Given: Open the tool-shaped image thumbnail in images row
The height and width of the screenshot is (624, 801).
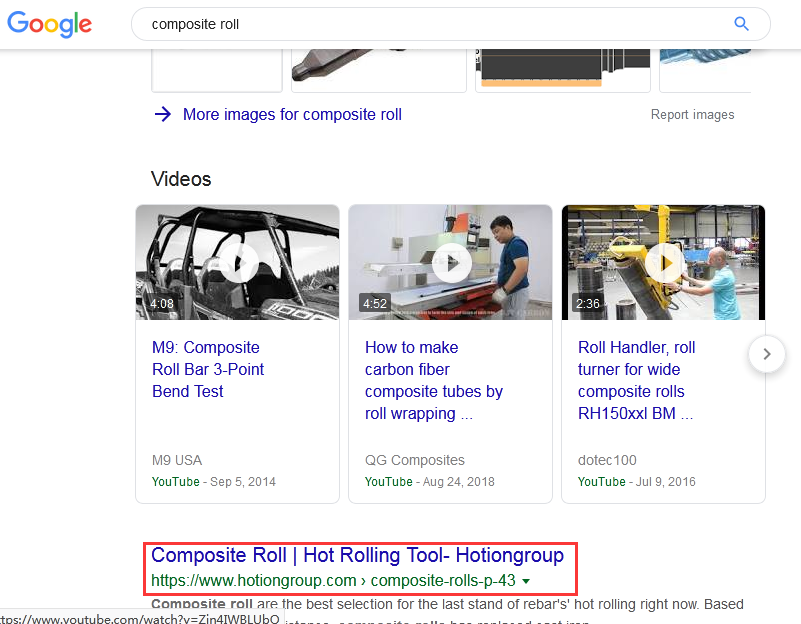Looking at the screenshot, I should tap(379, 70).
